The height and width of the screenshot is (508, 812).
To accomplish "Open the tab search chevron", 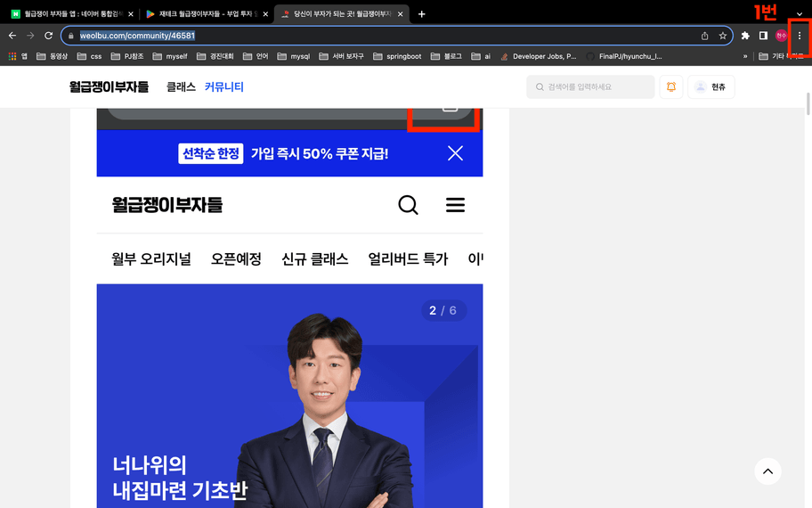I will pyautogui.click(x=800, y=14).
